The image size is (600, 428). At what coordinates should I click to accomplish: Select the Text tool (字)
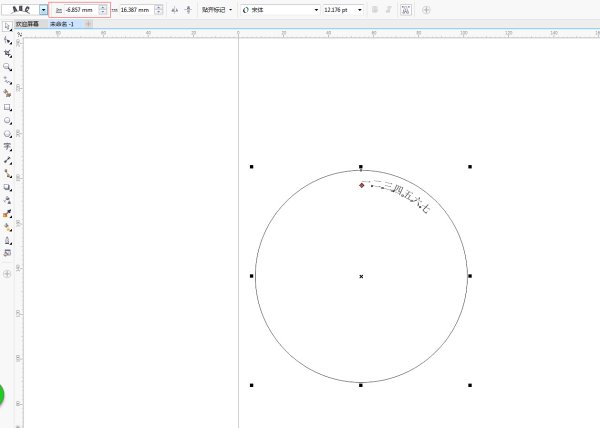(7, 147)
